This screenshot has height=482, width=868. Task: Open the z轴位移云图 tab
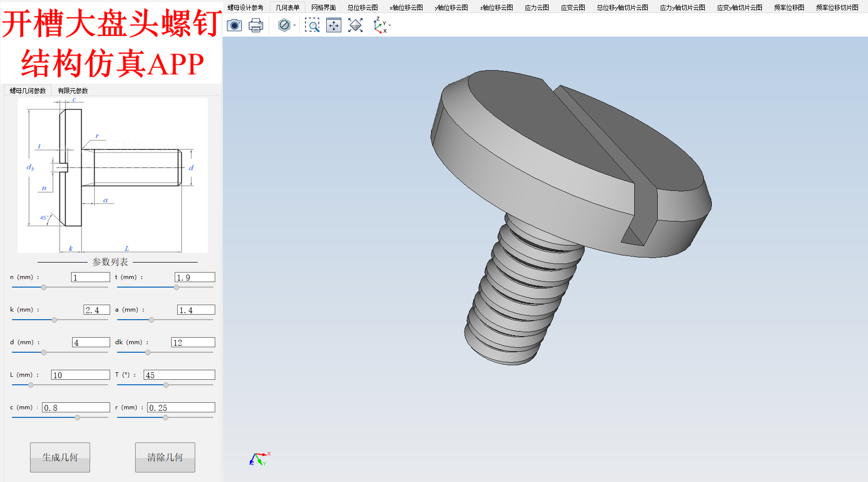497,8
